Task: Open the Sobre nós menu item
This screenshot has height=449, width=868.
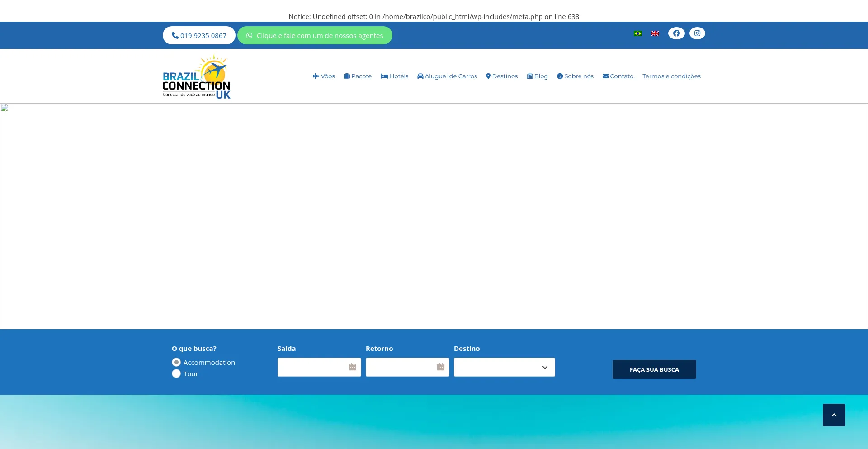Action: coord(575,76)
